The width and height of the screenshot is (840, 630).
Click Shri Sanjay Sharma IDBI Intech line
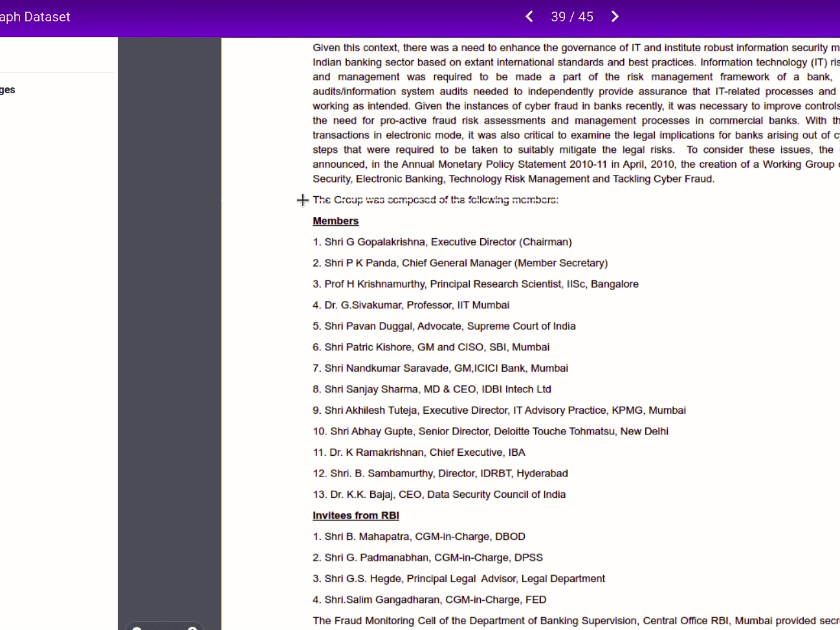point(432,389)
